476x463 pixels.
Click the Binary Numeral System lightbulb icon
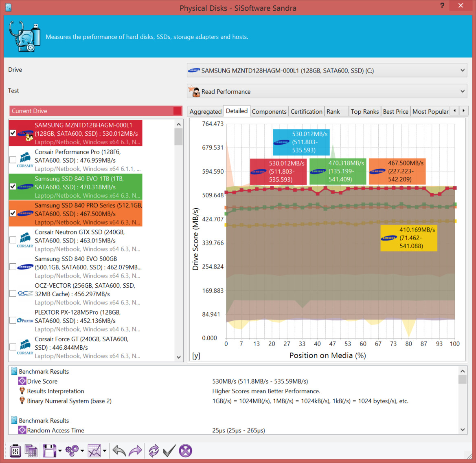pos(22,400)
